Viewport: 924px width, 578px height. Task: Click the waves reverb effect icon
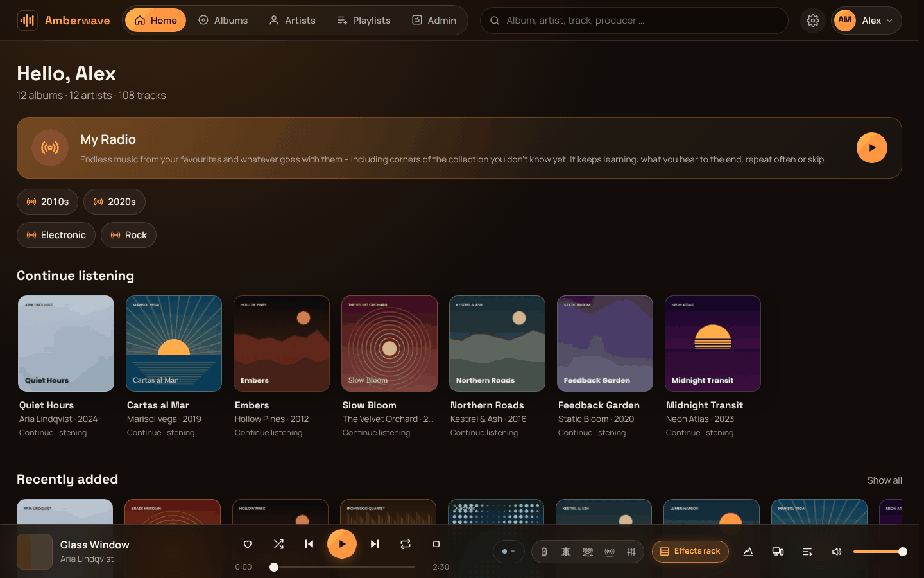tap(588, 552)
